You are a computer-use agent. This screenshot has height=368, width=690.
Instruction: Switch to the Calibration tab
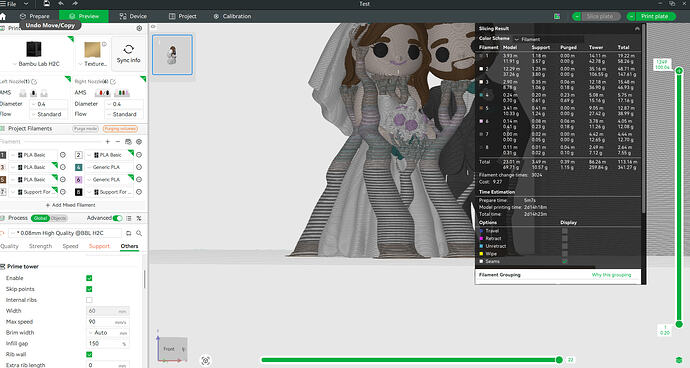pos(232,16)
